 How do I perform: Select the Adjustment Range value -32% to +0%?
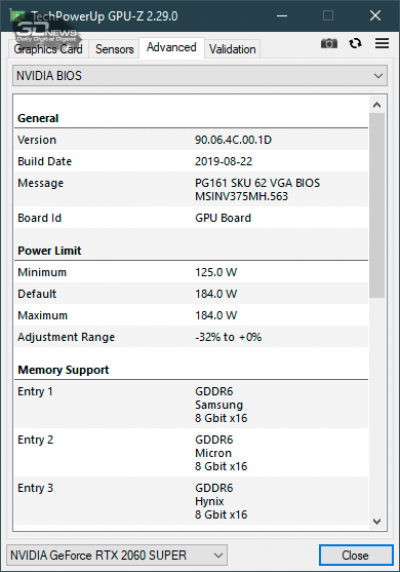(x=228, y=337)
